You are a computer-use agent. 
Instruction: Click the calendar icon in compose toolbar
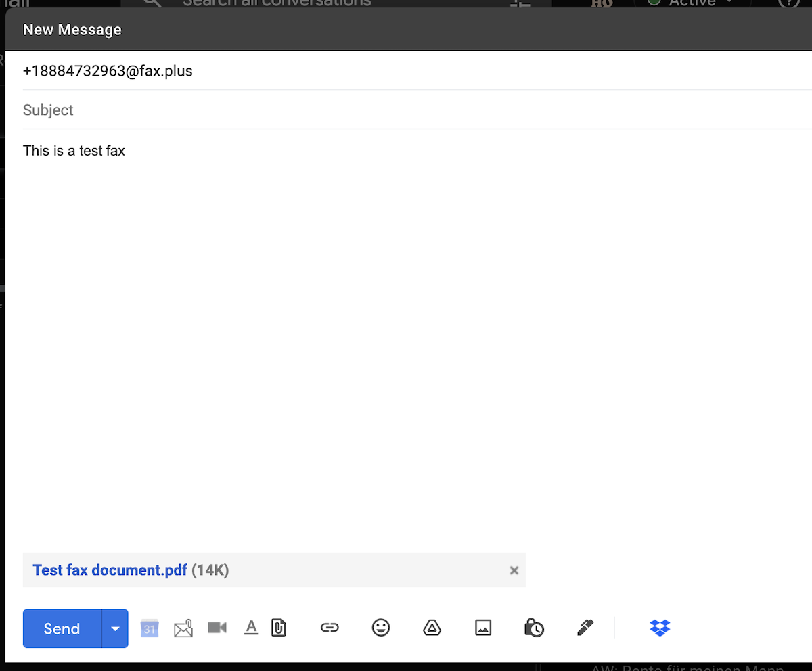point(150,628)
